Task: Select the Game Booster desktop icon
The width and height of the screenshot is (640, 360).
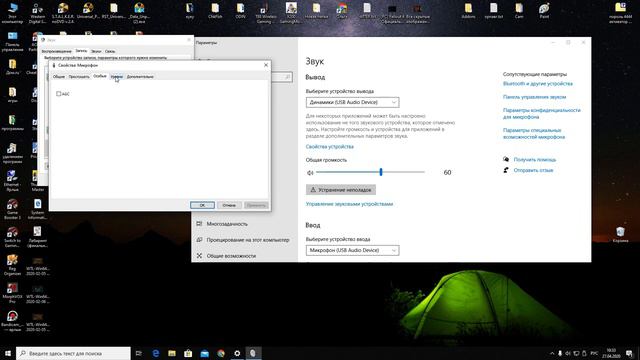Action: click(x=12, y=209)
